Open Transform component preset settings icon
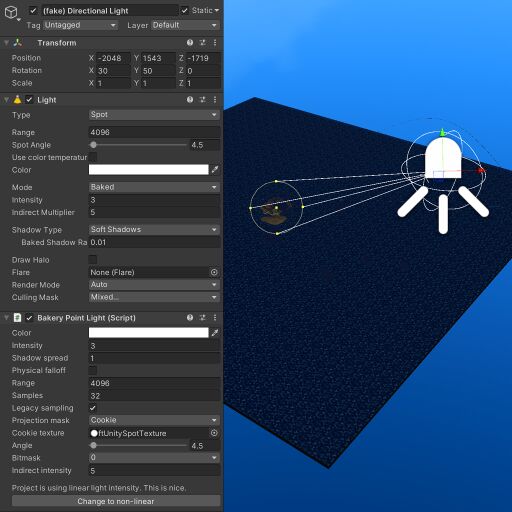The width and height of the screenshot is (512, 512). [202, 43]
